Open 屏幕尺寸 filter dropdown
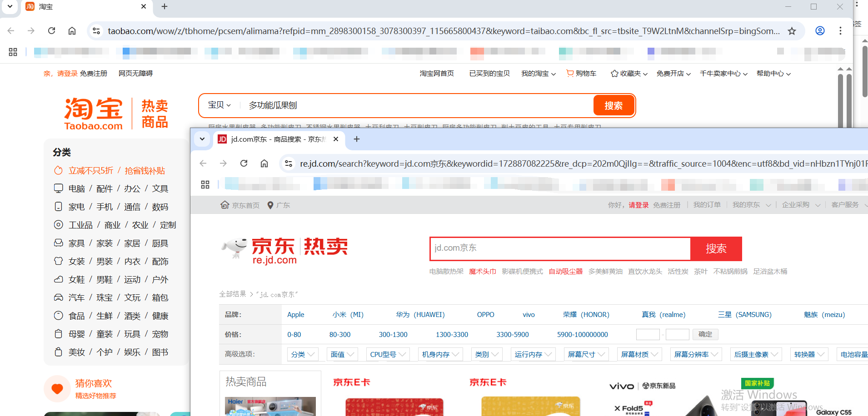This screenshot has width=868, height=416. click(x=586, y=354)
